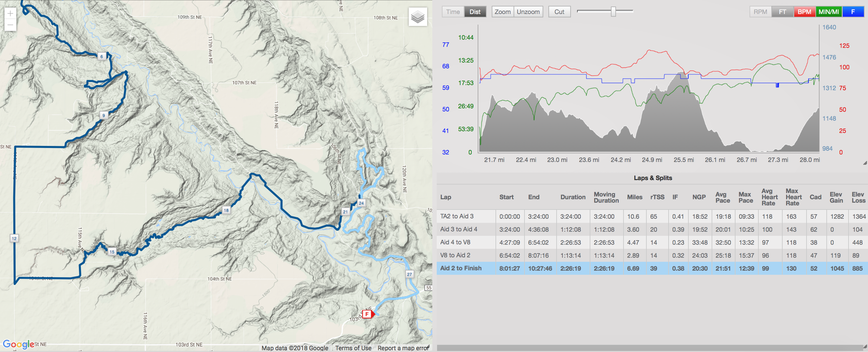Switch chart axis to Dist
This screenshot has height=352, width=868.
click(x=475, y=12)
